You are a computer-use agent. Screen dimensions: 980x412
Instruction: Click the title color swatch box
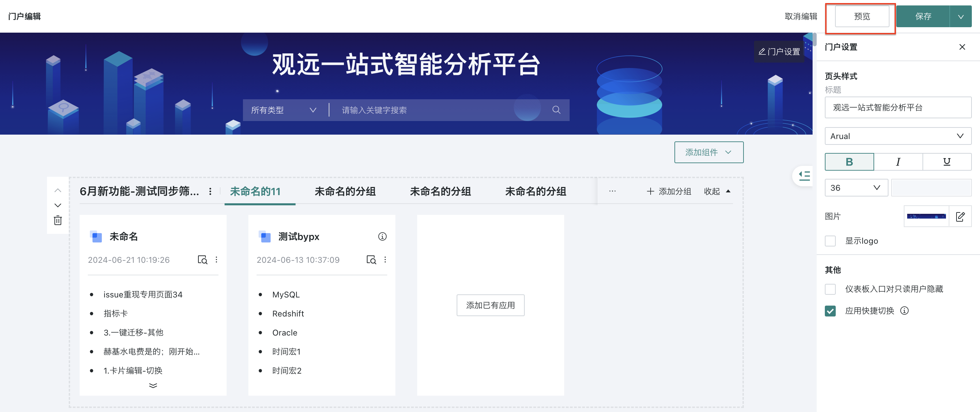[x=931, y=188]
